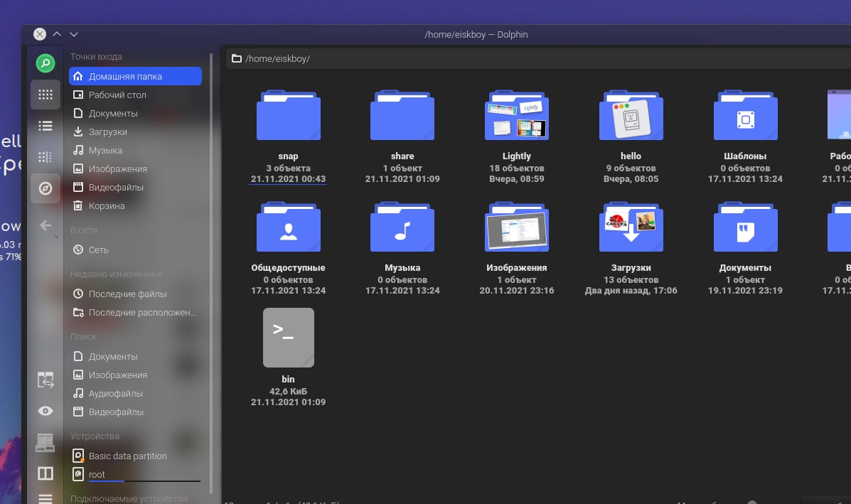The width and height of the screenshot is (851, 504).
Task: Expand the back-history dropdown chevron
Action: (56, 237)
